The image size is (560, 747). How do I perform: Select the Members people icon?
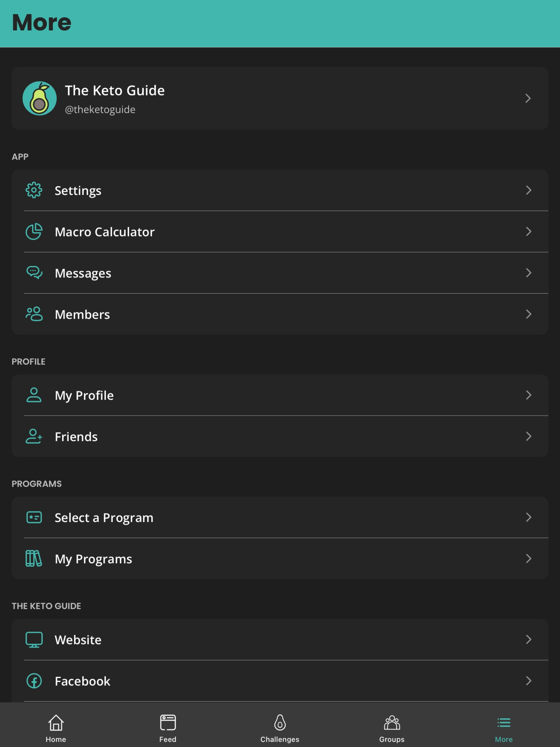(x=34, y=314)
